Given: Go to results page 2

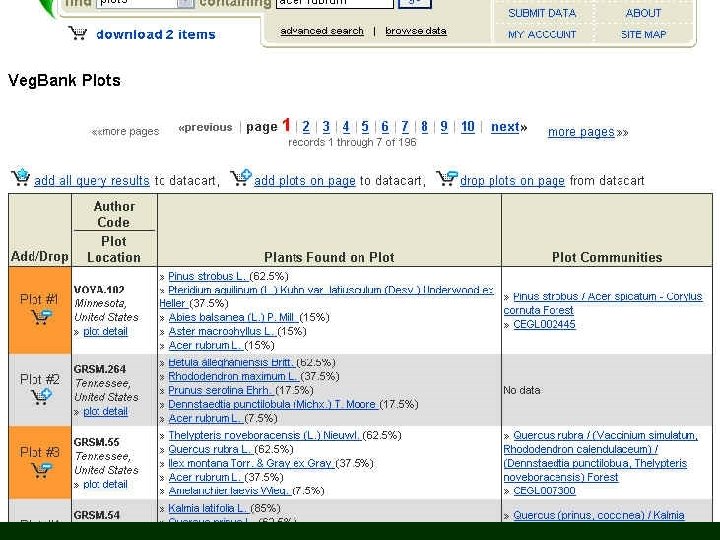Looking at the screenshot, I should click(x=306, y=127).
